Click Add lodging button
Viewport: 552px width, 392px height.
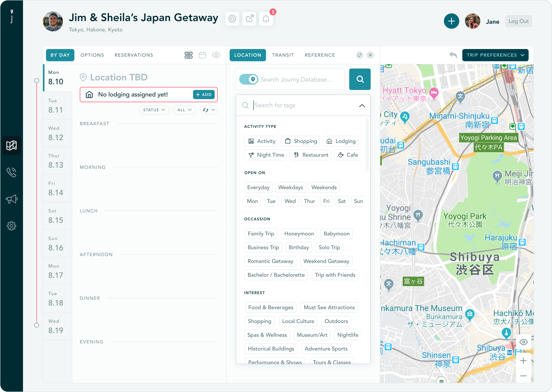click(x=204, y=95)
